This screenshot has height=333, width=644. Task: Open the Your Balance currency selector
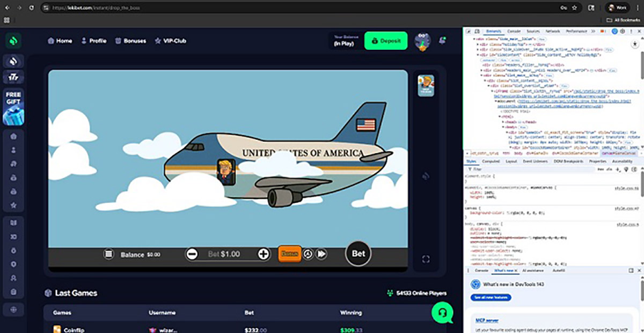pos(344,41)
